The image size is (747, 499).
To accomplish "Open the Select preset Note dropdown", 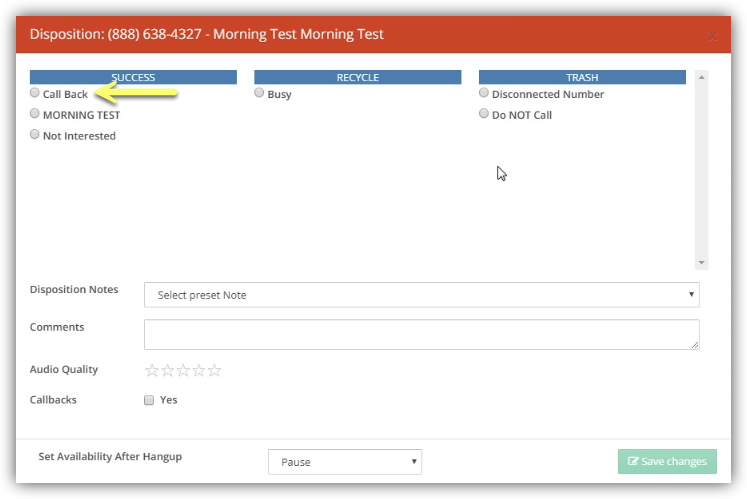I will (421, 295).
